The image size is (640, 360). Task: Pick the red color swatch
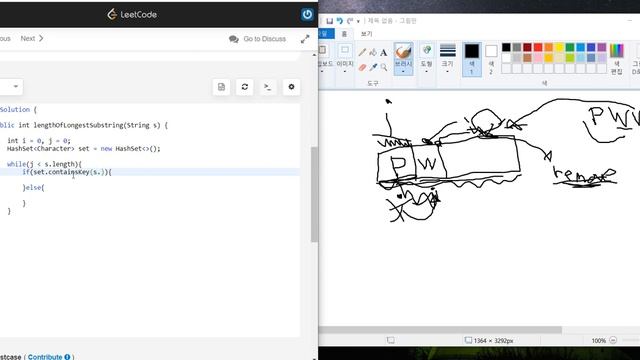pos(538,47)
